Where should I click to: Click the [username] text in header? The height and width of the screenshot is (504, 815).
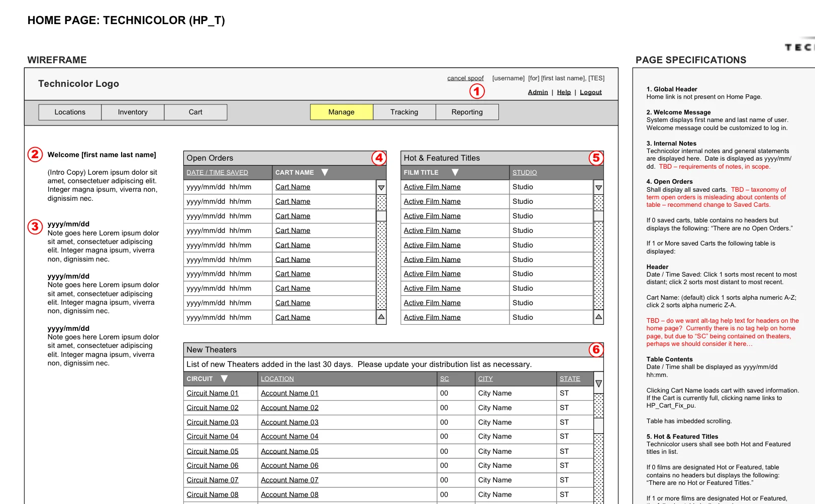(508, 78)
